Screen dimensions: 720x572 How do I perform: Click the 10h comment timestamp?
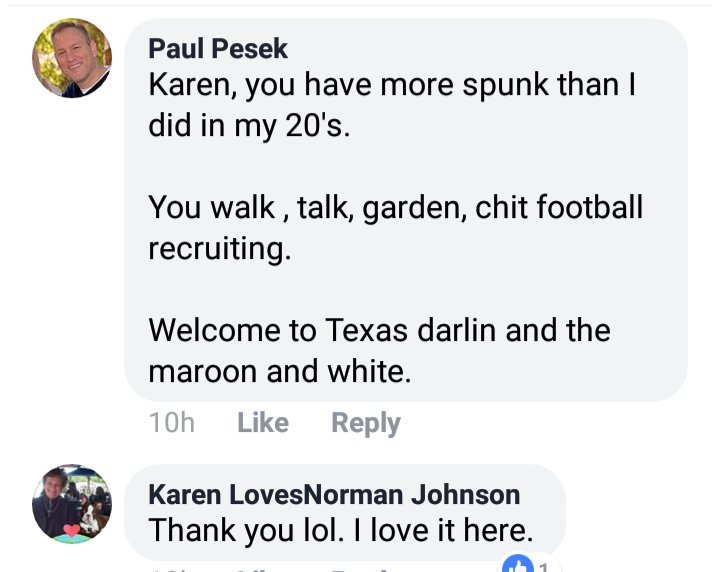(171, 423)
